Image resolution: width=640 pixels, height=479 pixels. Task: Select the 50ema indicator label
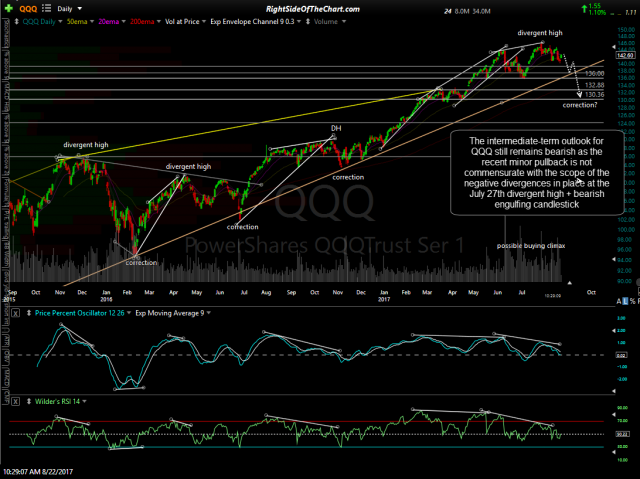[x=77, y=22]
